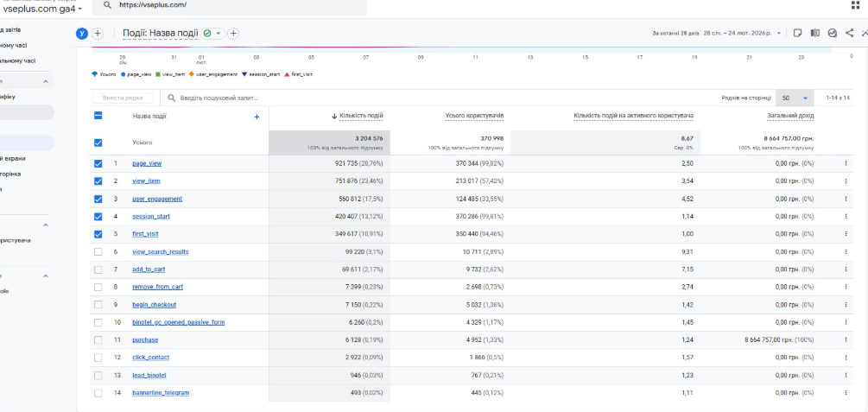
Task: Sort by the 'Усього користувачів' column header
Action: point(474,116)
